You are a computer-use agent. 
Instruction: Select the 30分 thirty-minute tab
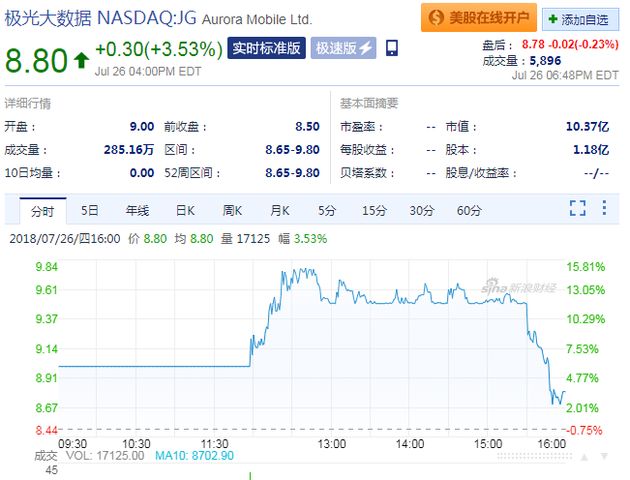pos(422,211)
